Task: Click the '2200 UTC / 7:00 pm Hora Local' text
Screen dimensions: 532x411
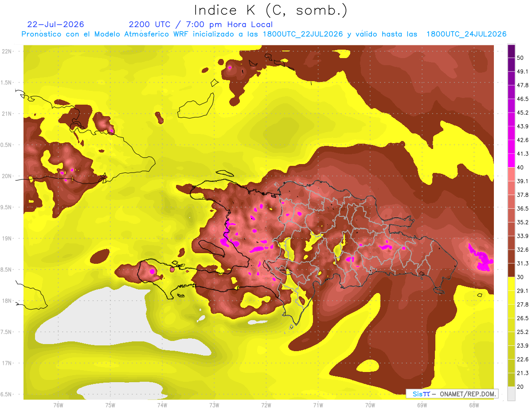Action: (201, 24)
